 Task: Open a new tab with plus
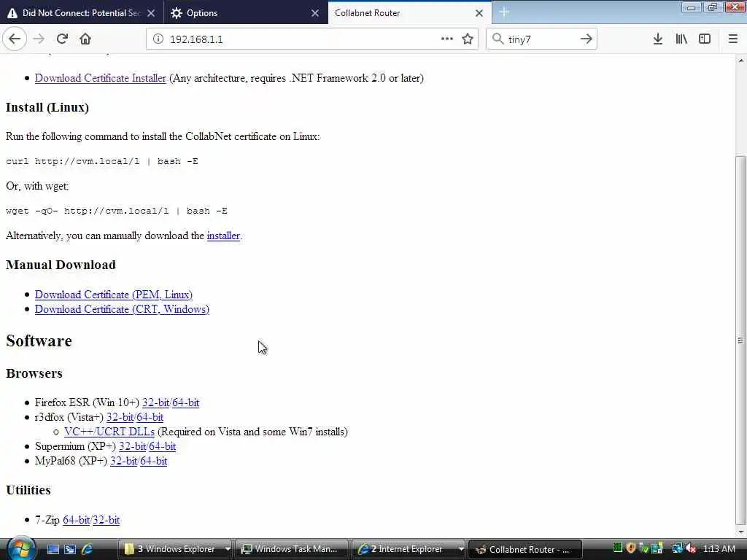pos(504,12)
